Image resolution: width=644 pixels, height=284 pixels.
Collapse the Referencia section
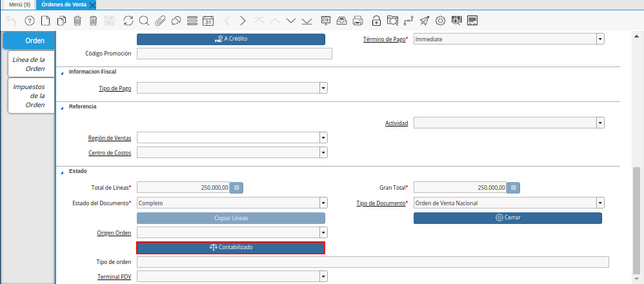(63, 108)
